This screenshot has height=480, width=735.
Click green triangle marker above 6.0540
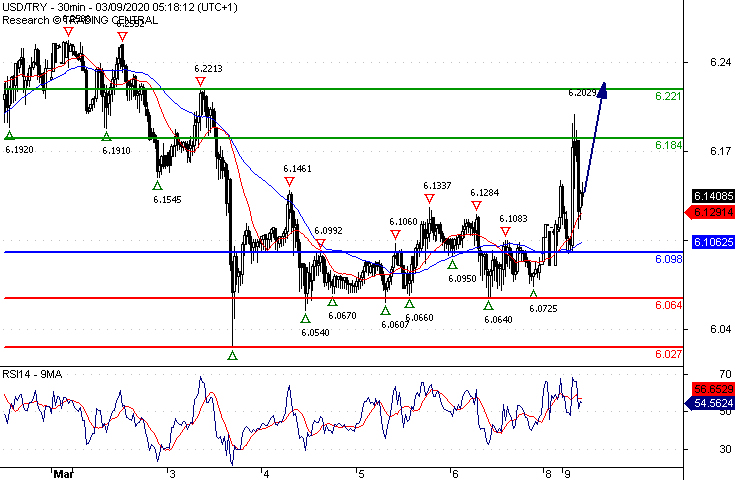pos(306,319)
